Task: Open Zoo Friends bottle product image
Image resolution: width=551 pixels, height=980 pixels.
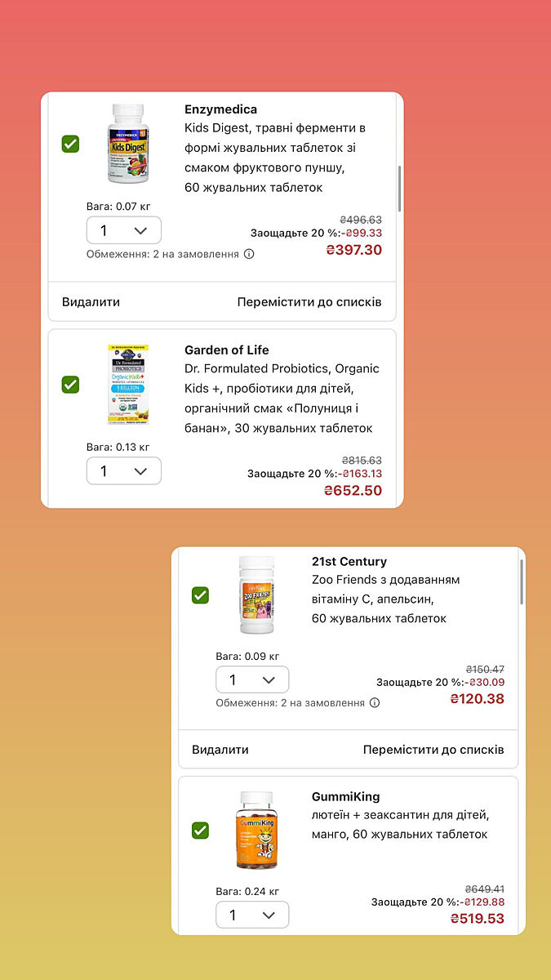Action: 256,595
